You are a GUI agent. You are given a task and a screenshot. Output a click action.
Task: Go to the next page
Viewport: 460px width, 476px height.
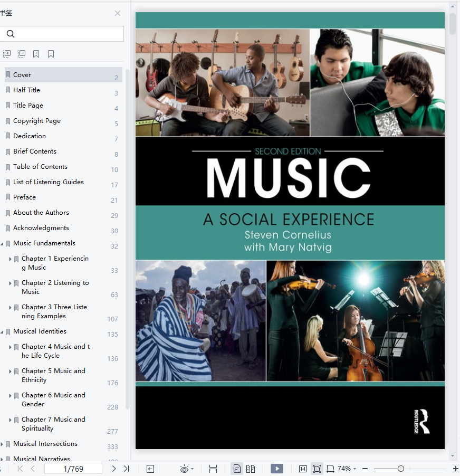coord(114,469)
